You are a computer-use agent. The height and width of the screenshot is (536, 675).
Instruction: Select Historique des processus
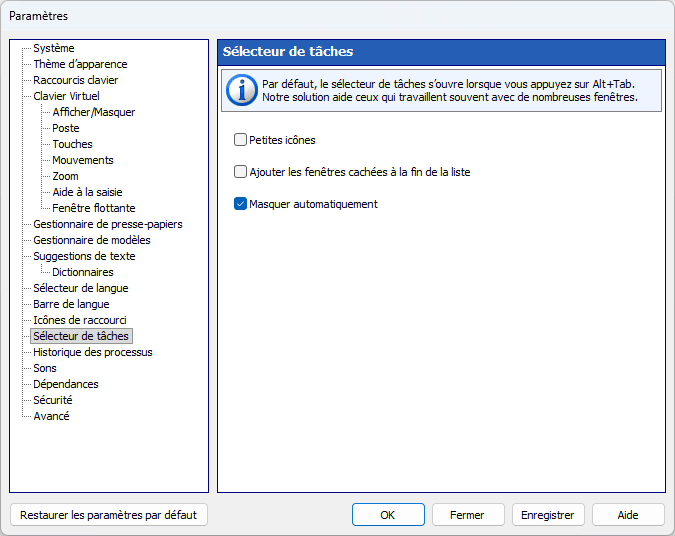[x=93, y=352]
